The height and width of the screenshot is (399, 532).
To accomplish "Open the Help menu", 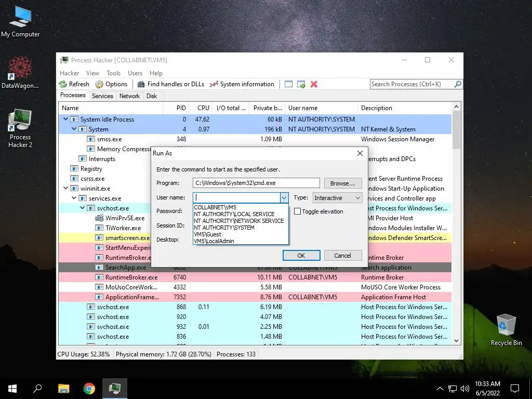I will click(156, 73).
